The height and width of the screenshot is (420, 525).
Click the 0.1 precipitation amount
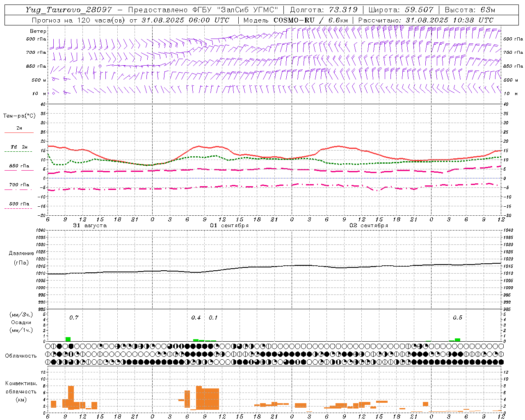click(213, 317)
